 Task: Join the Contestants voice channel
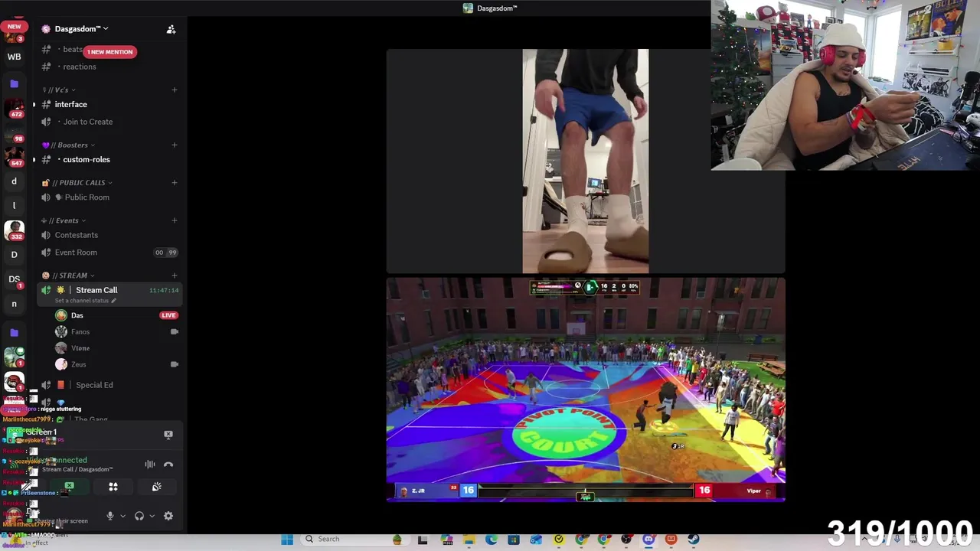pyautogui.click(x=77, y=235)
